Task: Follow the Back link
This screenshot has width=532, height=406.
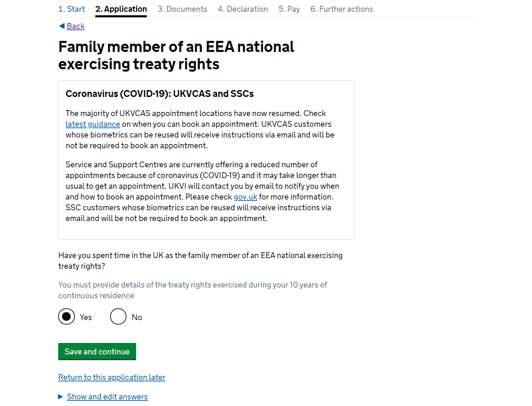Action: click(76, 26)
